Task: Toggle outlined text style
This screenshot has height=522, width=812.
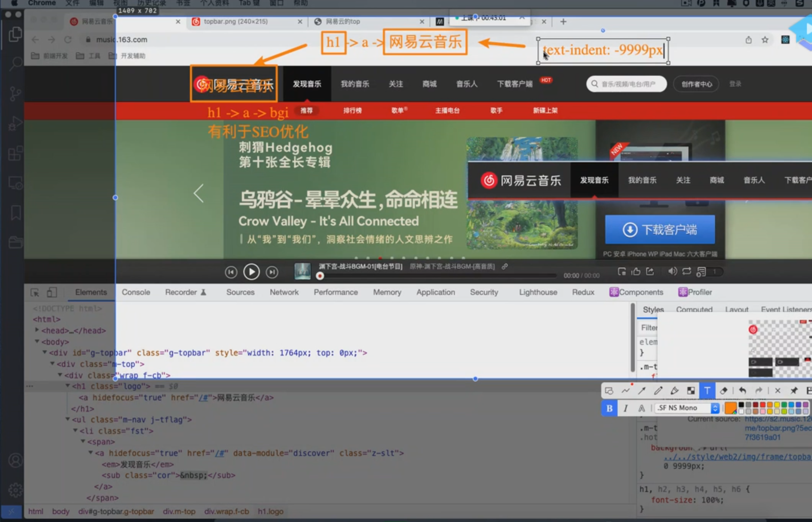Action: click(642, 408)
